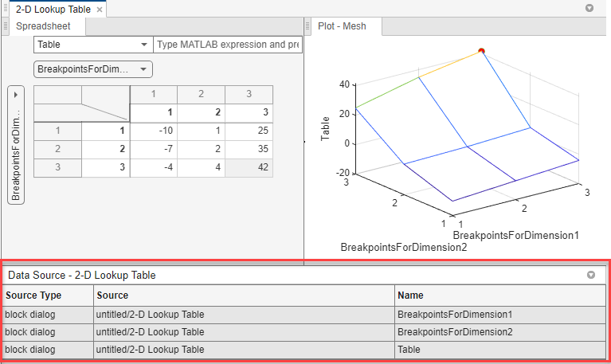Click the cell with value 35
611x364 pixels.
tap(249, 149)
